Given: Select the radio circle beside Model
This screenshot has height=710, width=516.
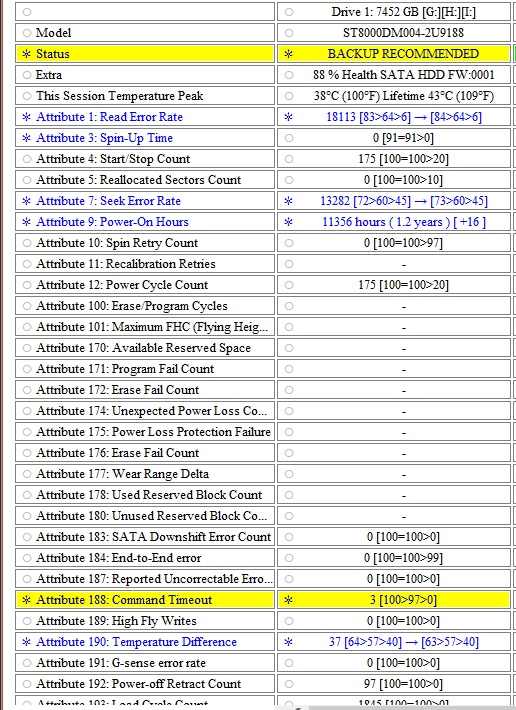Looking at the screenshot, I should point(27,33).
